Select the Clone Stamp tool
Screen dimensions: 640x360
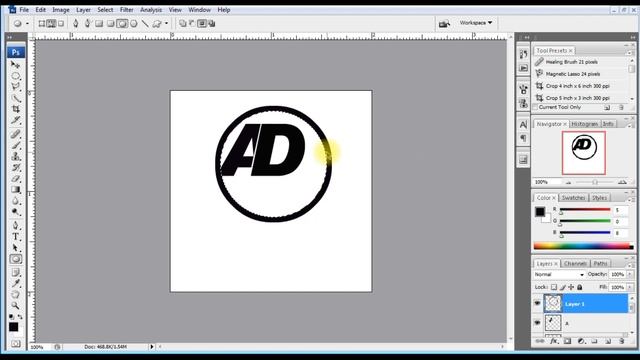pos(15,156)
